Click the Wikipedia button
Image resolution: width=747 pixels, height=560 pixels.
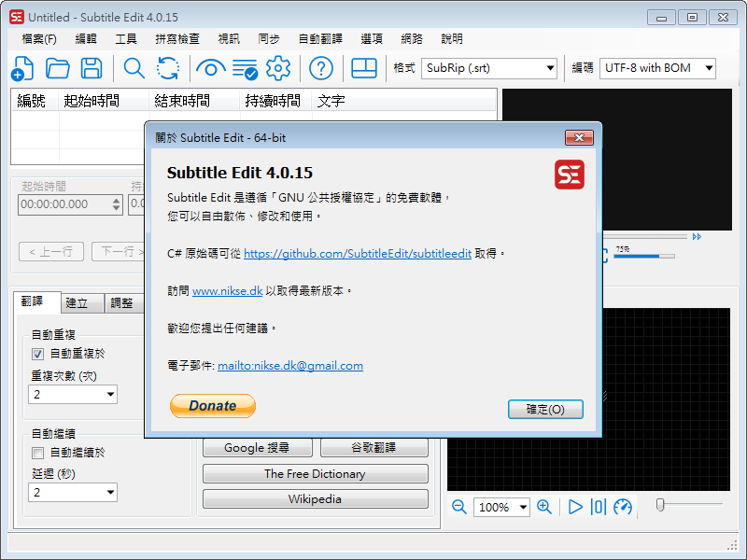[x=315, y=499]
